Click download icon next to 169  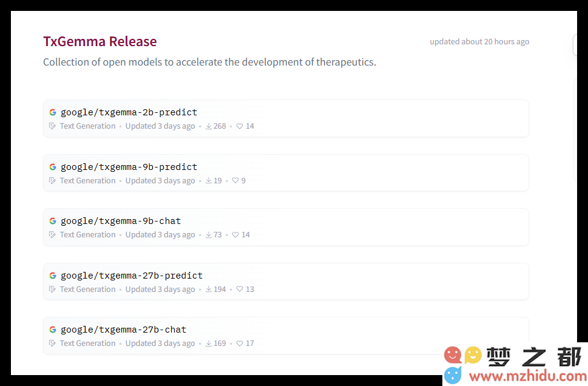coord(209,344)
